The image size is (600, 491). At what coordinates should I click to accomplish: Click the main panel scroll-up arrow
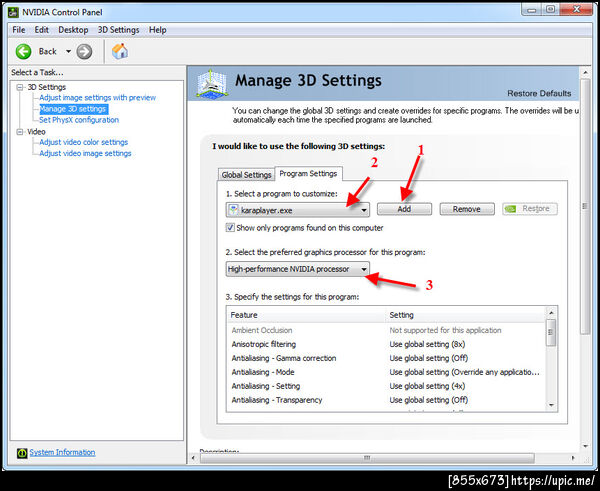coord(585,72)
